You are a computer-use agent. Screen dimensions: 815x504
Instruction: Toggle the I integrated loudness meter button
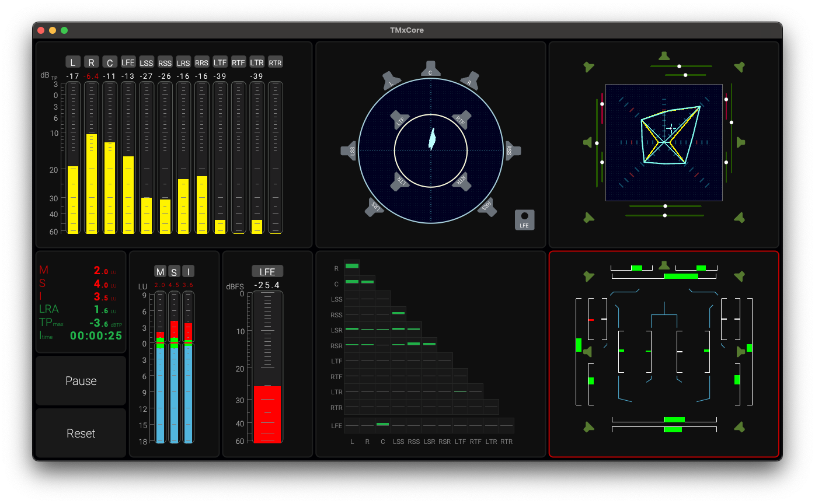[x=188, y=271]
